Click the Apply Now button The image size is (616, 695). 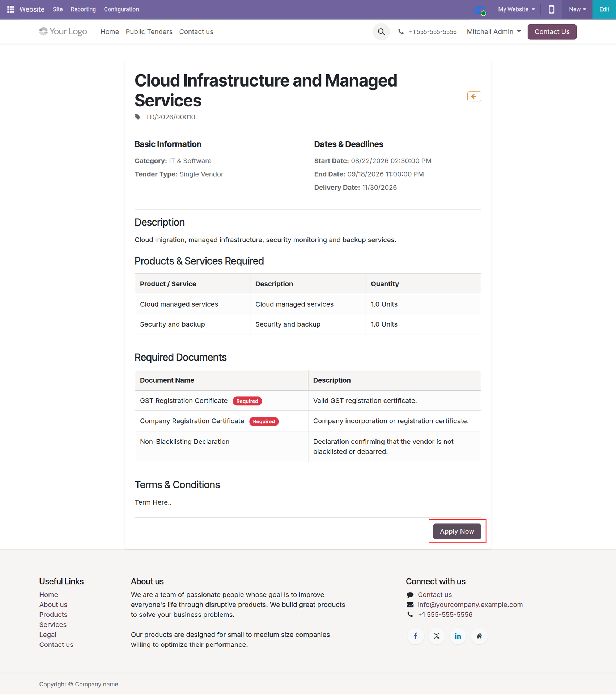point(457,531)
